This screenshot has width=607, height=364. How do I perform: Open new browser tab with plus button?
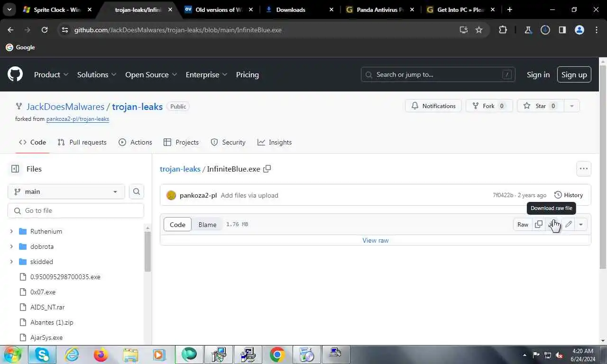click(509, 9)
